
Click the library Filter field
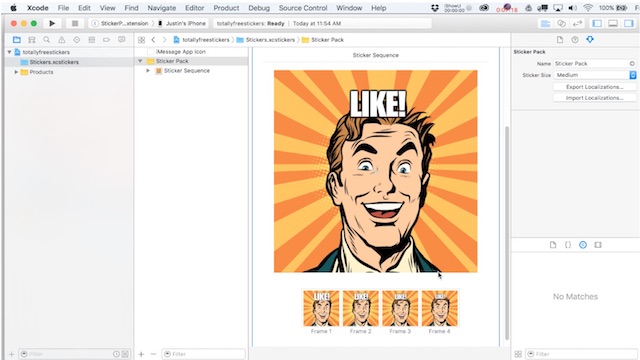[x=581, y=354]
